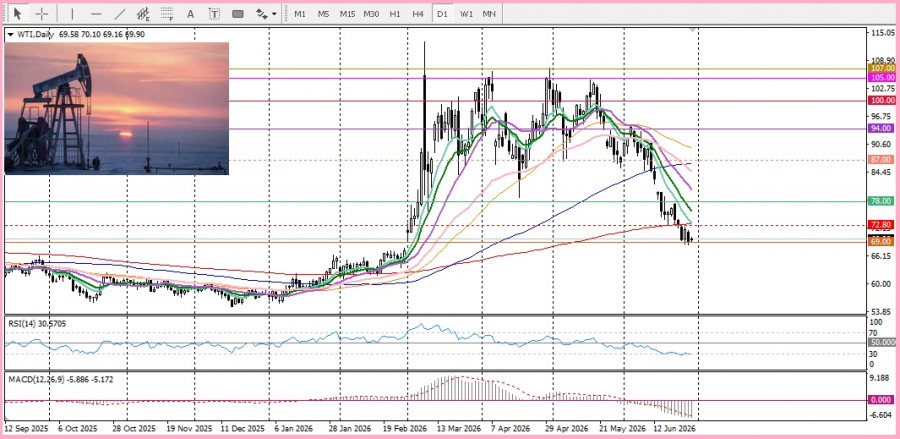Select the D1 daily timeframe
The width and height of the screenshot is (900, 439).
tap(441, 14)
